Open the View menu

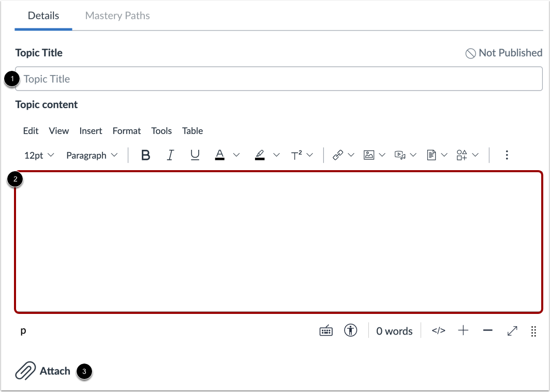(58, 131)
